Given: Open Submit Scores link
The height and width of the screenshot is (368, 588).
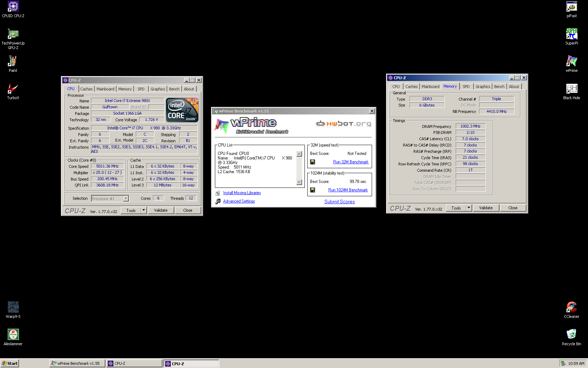Looking at the screenshot, I should click(x=339, y=202).
